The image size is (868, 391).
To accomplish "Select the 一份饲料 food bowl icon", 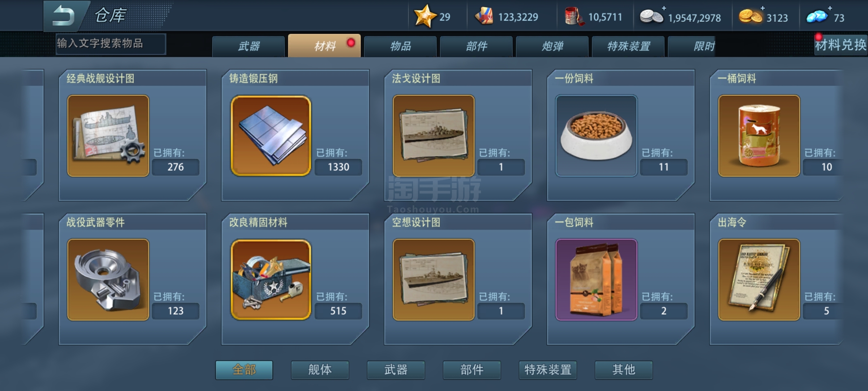I will pos(596,136).
